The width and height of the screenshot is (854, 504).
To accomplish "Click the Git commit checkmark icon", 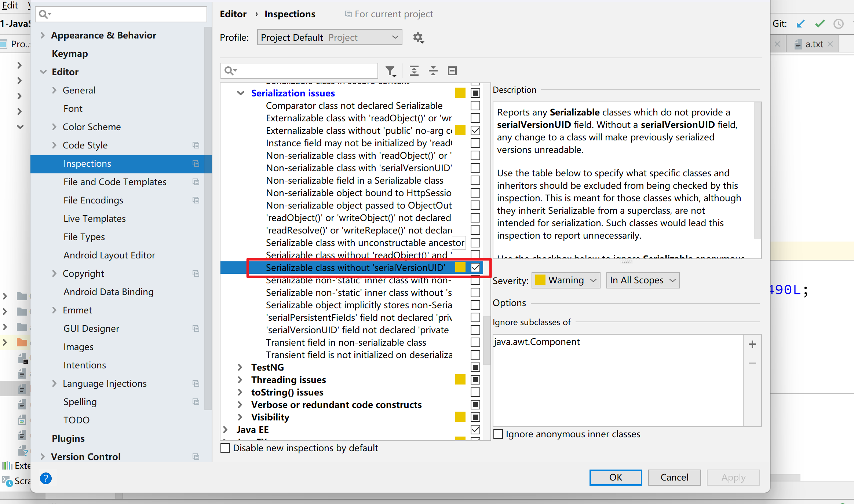I will click(820, 24).
